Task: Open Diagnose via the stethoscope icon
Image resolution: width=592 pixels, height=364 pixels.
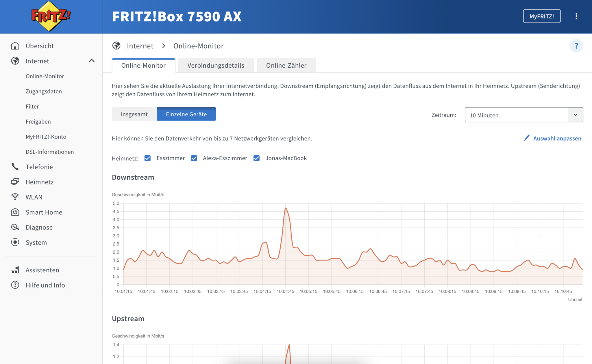Action: tap(15, 227)
